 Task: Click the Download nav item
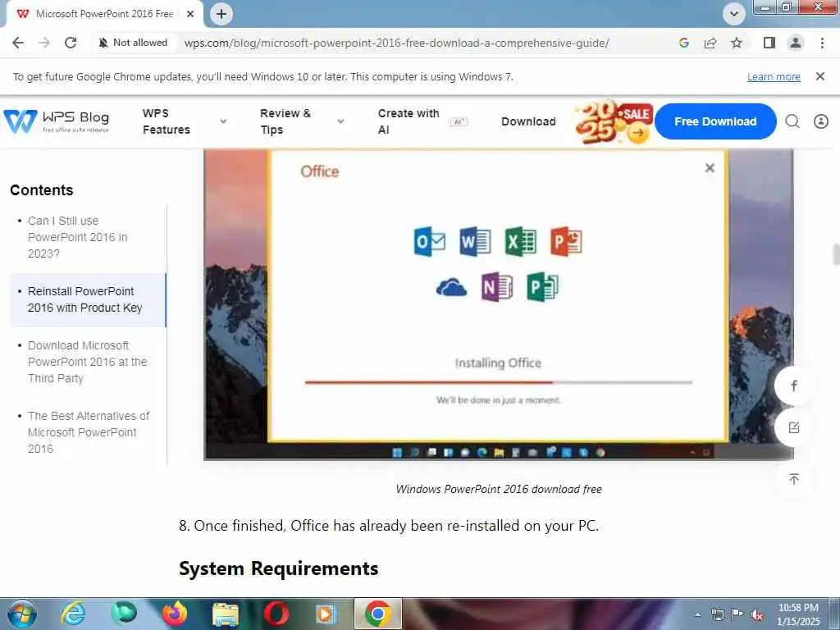point(528,121)
